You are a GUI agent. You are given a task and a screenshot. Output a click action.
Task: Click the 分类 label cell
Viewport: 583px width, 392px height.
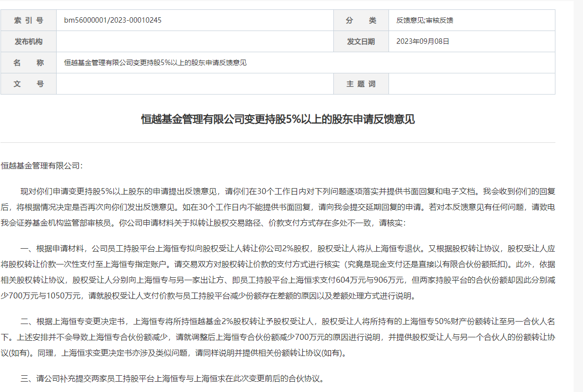point(361,20)
